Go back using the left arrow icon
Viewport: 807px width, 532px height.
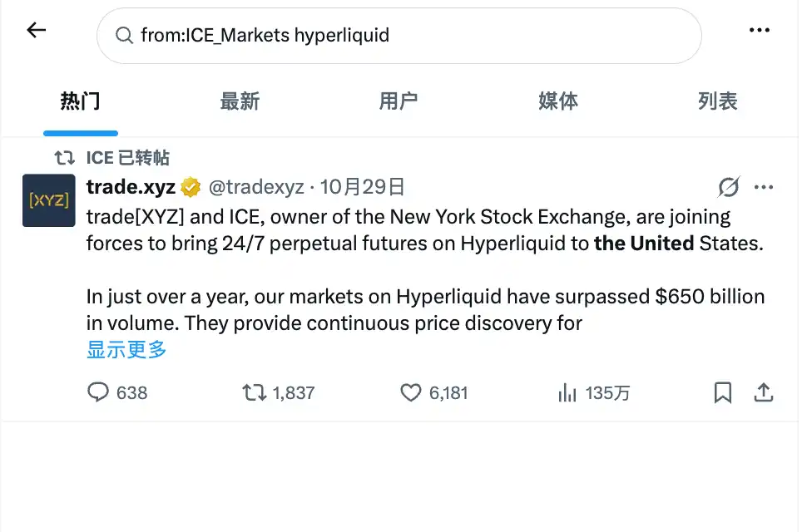pyautogui.click(x=36, y=30)
